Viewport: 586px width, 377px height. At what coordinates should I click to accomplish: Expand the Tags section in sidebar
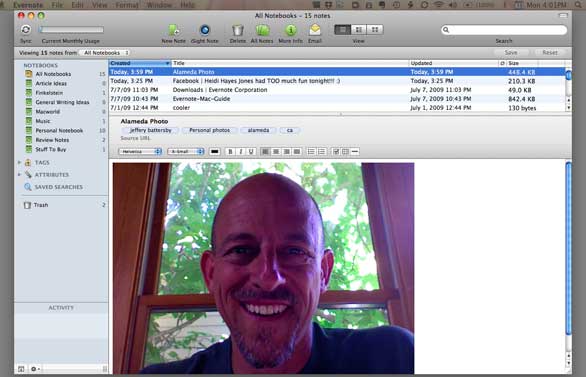(19, 163)
